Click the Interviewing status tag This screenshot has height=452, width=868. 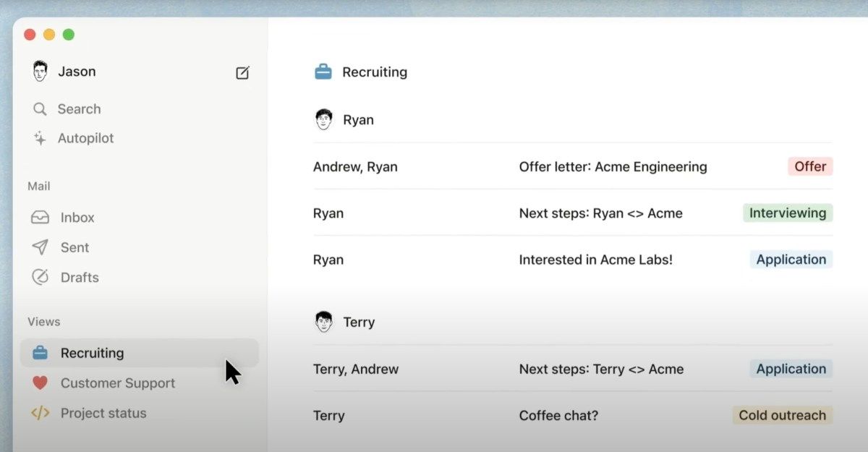788,213
